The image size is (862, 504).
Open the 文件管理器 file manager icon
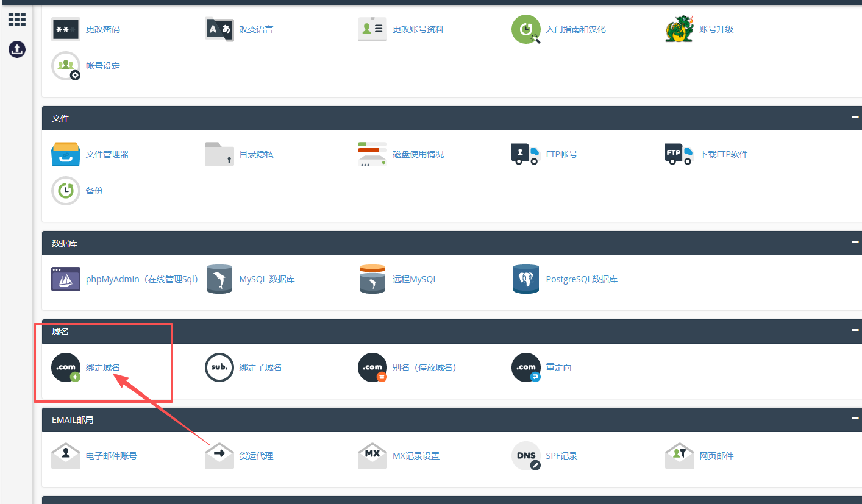[66, 154]
